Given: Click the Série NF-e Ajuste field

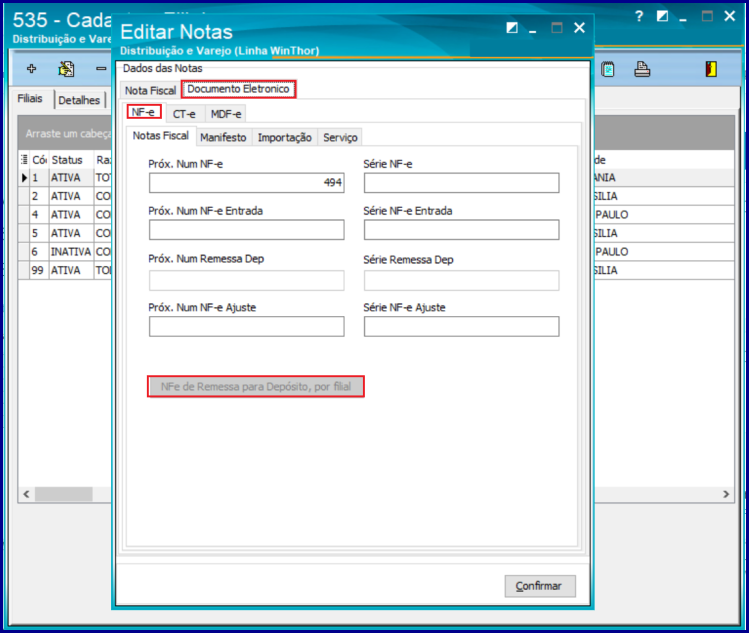Looking at the screenshot, I should coord(461,326).
